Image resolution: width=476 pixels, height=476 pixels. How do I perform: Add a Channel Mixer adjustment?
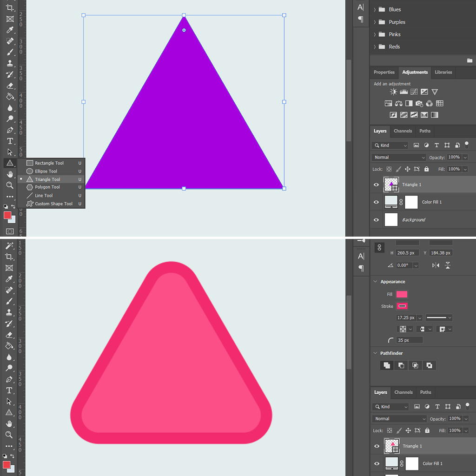pyautogui.click(x=429, y=104)
